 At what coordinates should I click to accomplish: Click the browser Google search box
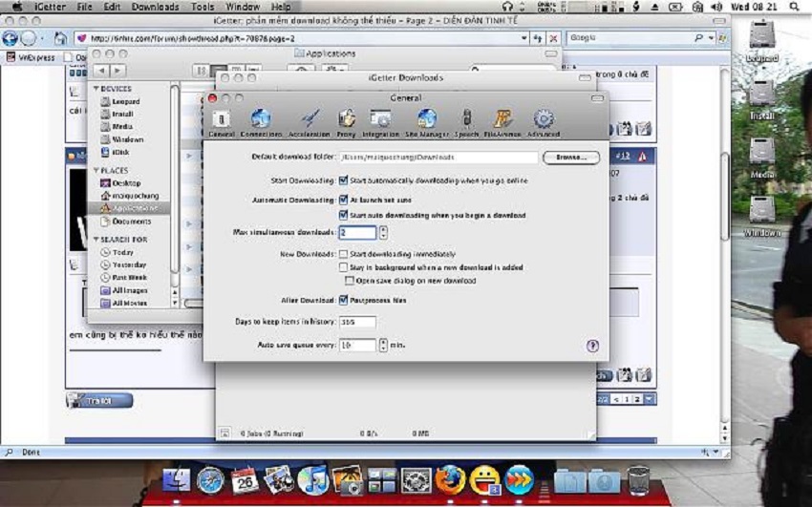coord(632,38)
